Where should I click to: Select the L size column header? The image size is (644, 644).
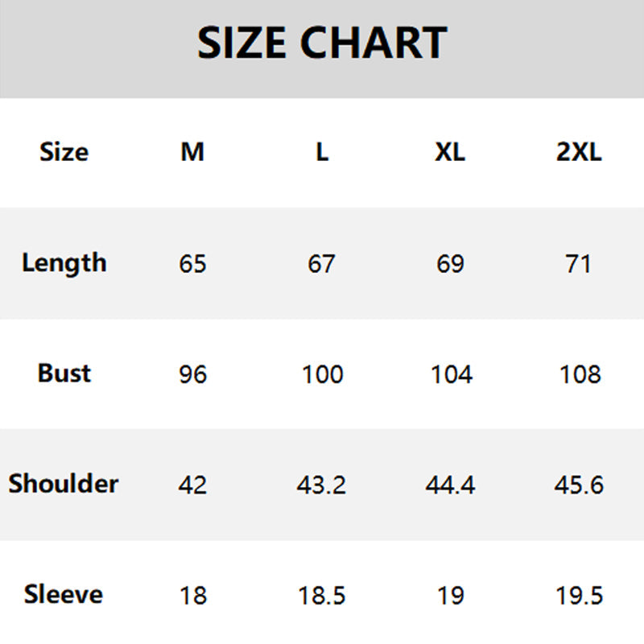tap(322, 151)
